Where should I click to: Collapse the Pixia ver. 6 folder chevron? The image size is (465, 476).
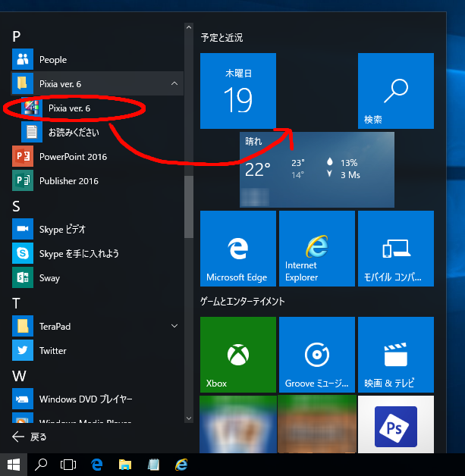(174, 83)
